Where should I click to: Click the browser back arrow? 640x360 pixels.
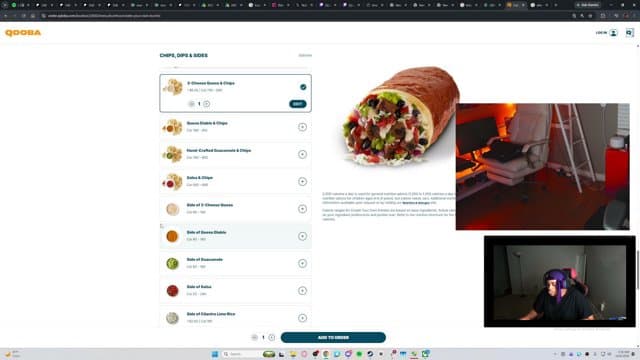point(6,16)
